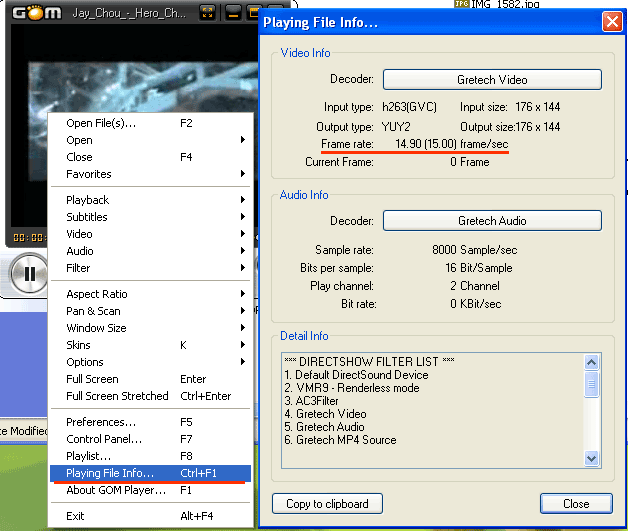Select Open File(s)... from context menu
This screenshot has height=531, width=628.
[150, 123]
